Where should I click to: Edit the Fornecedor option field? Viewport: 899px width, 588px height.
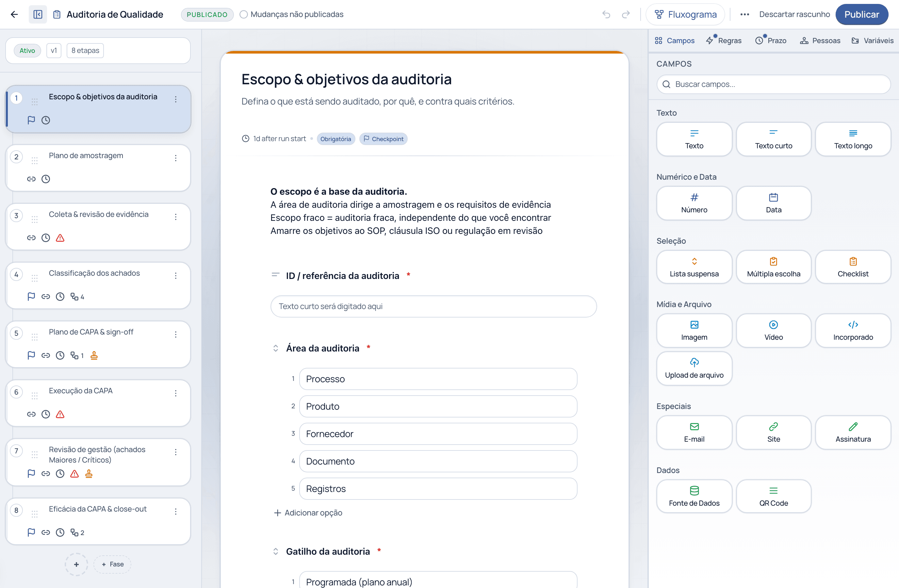(438, 434)
